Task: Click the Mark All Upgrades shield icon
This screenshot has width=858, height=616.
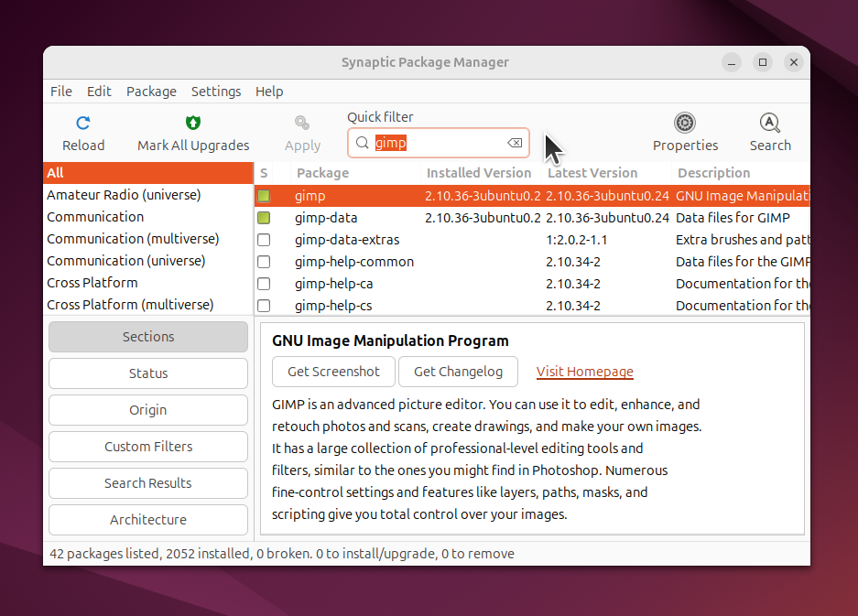Action: (193, 123)
